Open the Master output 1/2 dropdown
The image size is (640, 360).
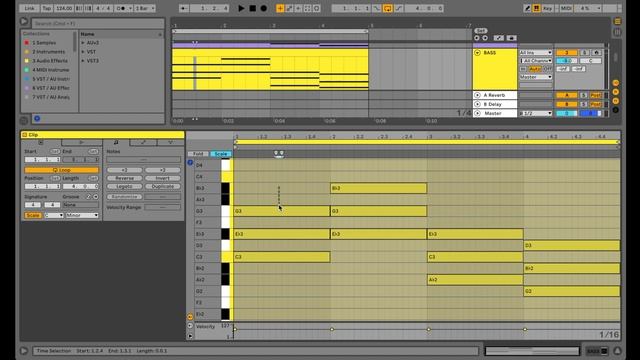click(536, 113)
